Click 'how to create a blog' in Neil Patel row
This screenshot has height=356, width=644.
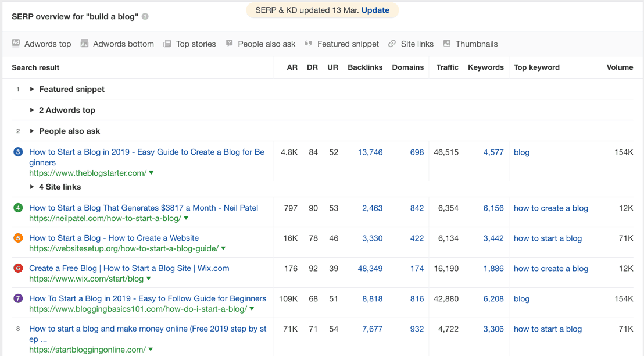coord(551,208)
